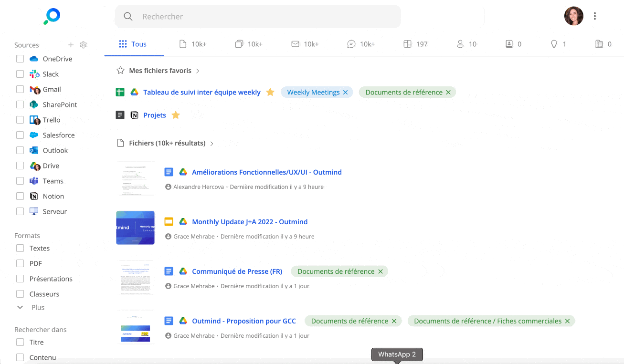Open the Monthly Update J+A 2022 document

250,221
